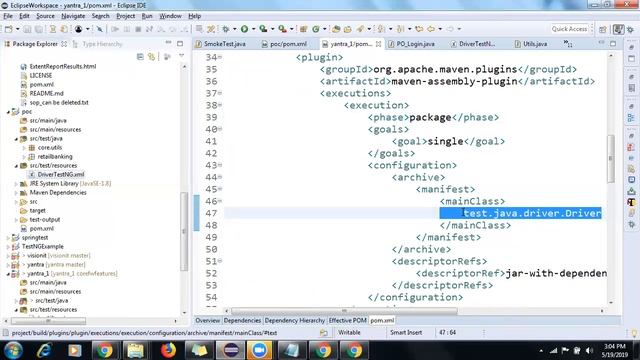640x360 pixels.
Task: Fold the mainClass element on line 46
Action: point(220,201)
